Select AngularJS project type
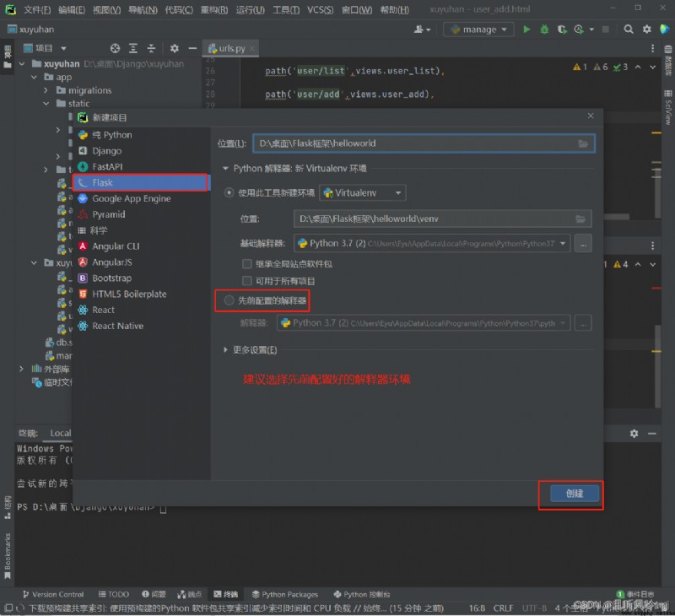The image size is (675, 616). (141, 262)
